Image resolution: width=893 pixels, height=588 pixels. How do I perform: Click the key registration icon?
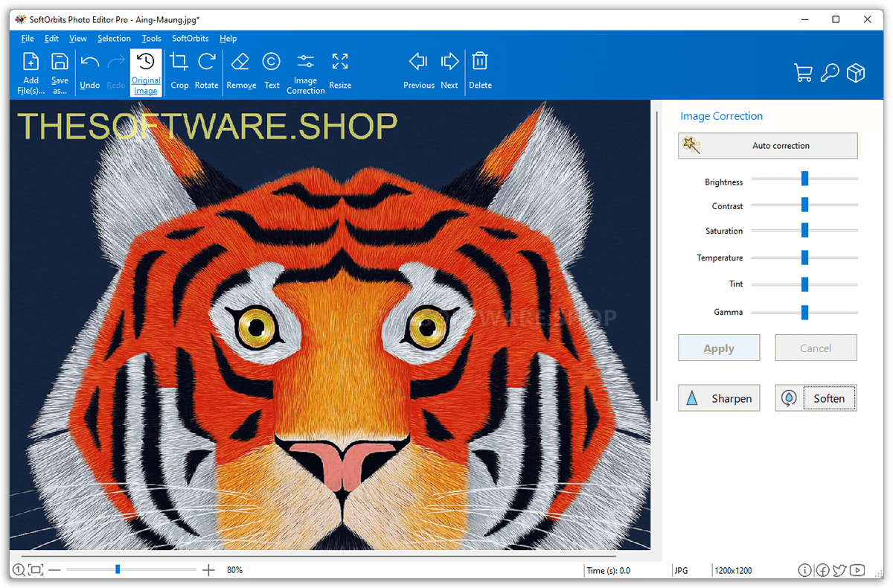click(830, 73)
